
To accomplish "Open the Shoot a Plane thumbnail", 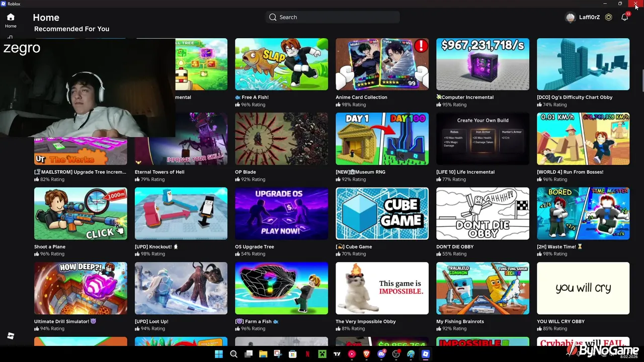I will pos(80,214).
